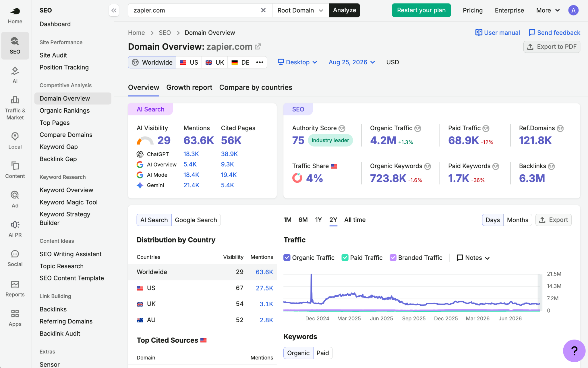588x368 pixels.
Task: Select AI Search toggle in distribution panel
Action: [x=154, y=220]
